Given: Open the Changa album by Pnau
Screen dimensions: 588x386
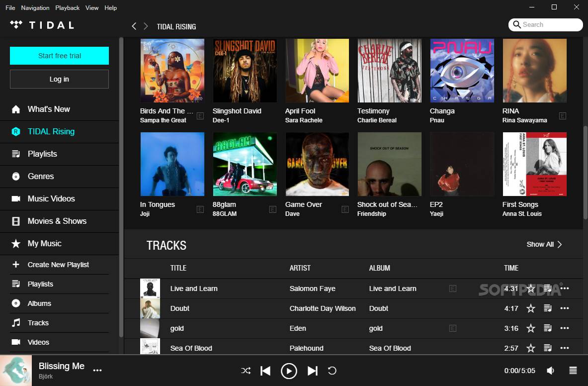Looking at the screenshot, I should (x=462, y=71).
